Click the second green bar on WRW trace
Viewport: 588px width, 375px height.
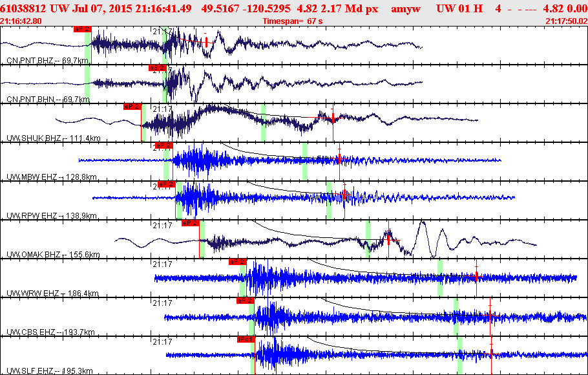[440, 278]
